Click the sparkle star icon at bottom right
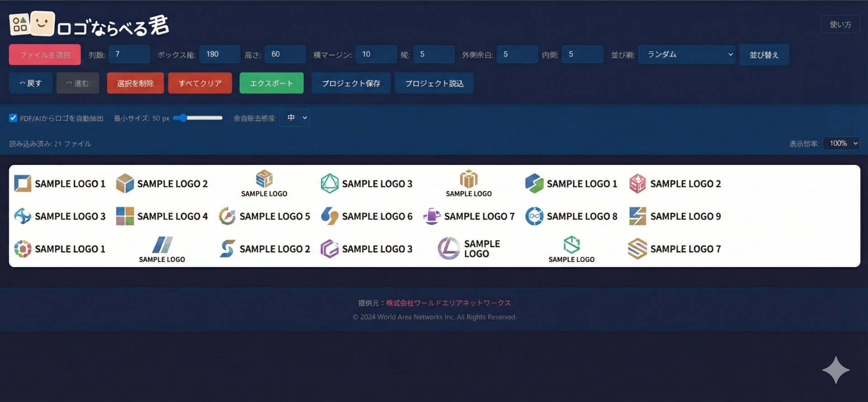The height and width of the screenshot is (402, 868). point(835,370)
